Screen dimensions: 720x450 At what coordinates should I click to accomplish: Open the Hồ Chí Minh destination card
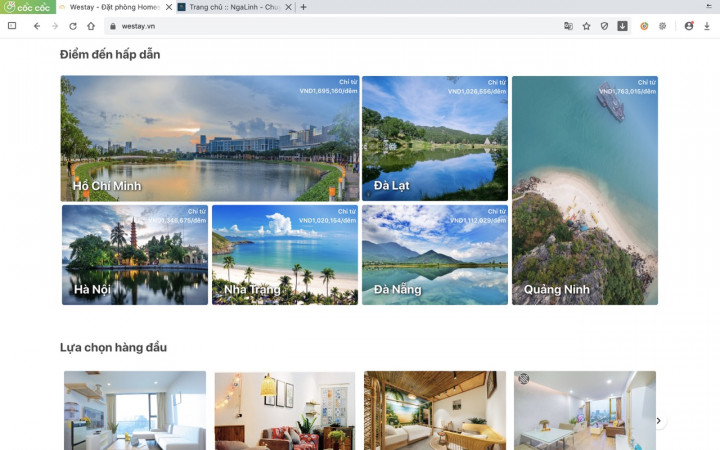pos(210,138)
